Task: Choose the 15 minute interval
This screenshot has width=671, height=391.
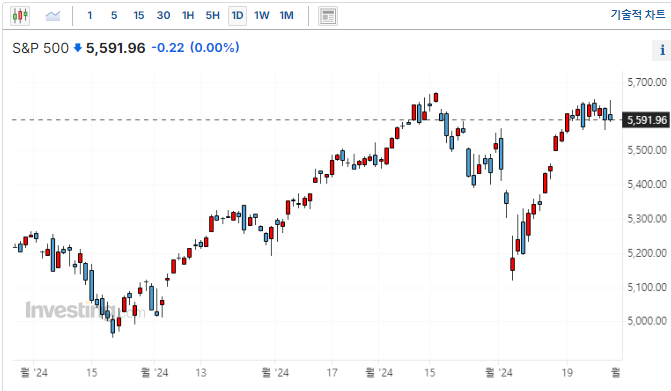Action: 139,16
